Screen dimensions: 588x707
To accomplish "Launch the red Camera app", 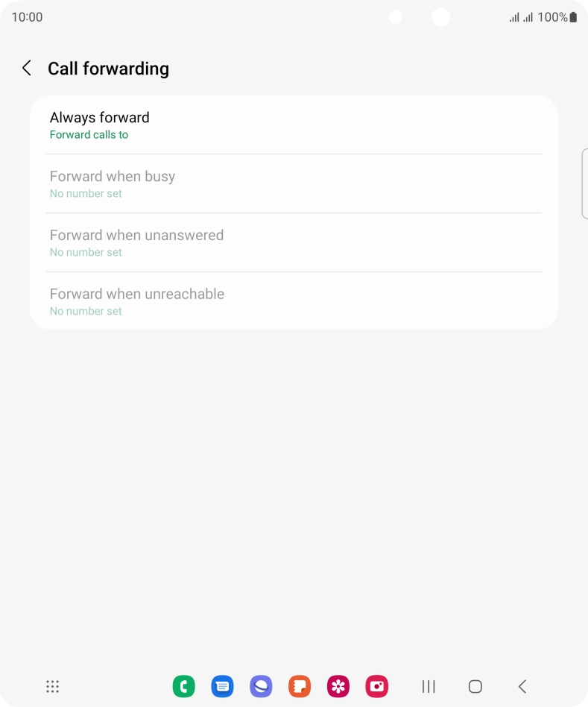I will (x=377, y=686).
